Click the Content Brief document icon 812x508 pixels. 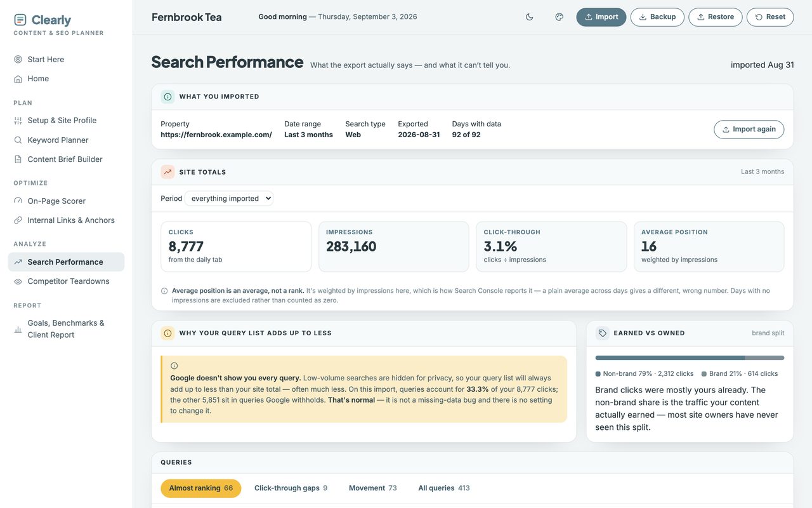click(18, 159)
